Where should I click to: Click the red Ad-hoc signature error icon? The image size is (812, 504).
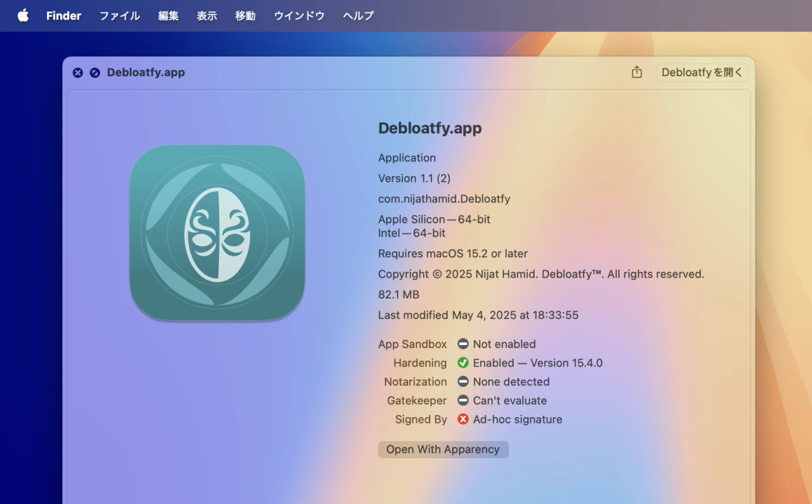click(463, 420)
